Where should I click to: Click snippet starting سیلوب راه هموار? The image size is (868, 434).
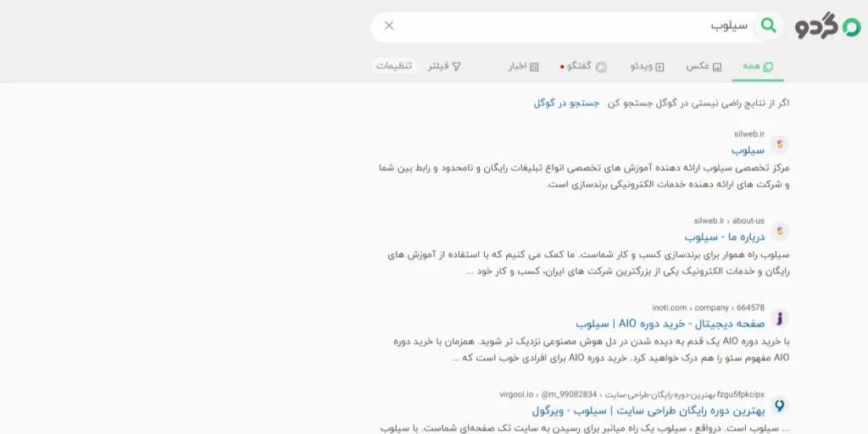point(587,263)
